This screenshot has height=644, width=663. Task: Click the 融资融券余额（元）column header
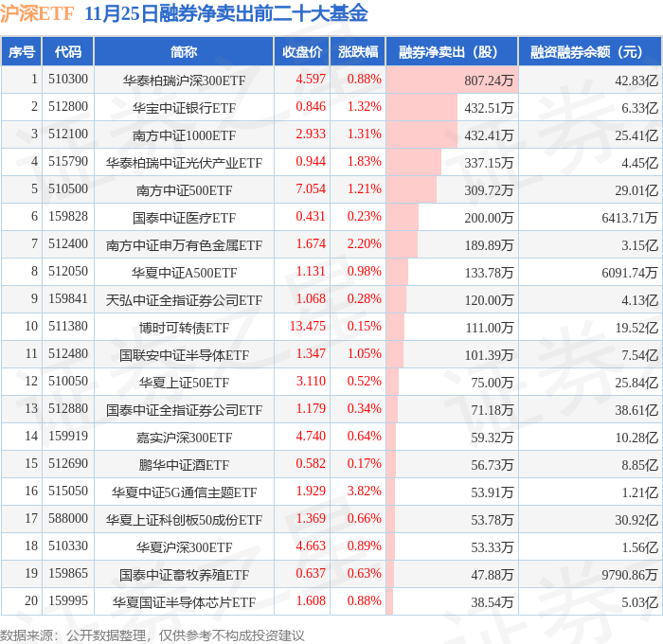coord(590,51)
